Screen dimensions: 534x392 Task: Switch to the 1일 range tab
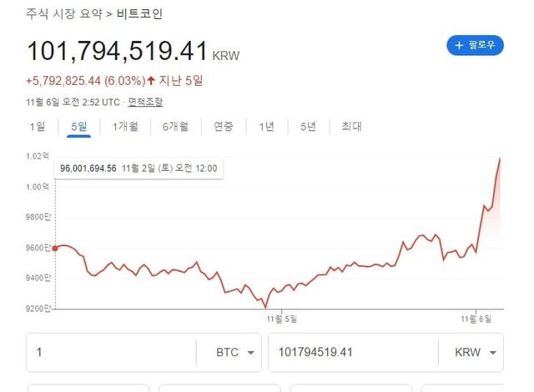point(37,127)
